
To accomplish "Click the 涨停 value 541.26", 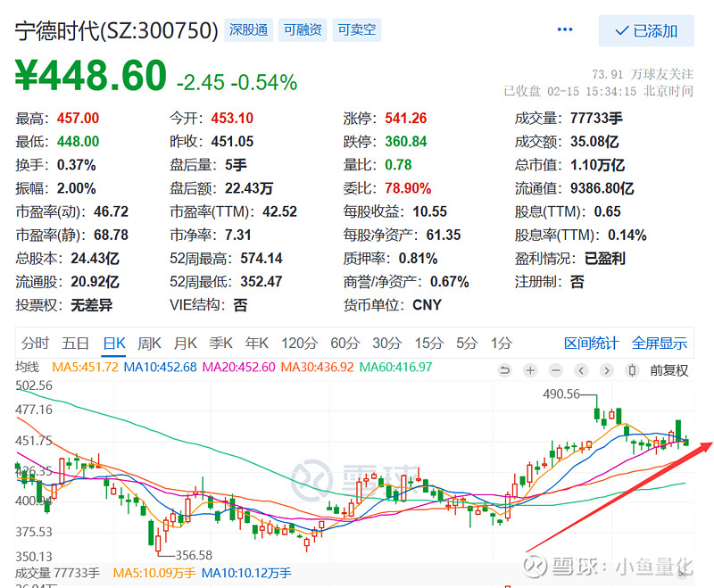I will (406, 119).
